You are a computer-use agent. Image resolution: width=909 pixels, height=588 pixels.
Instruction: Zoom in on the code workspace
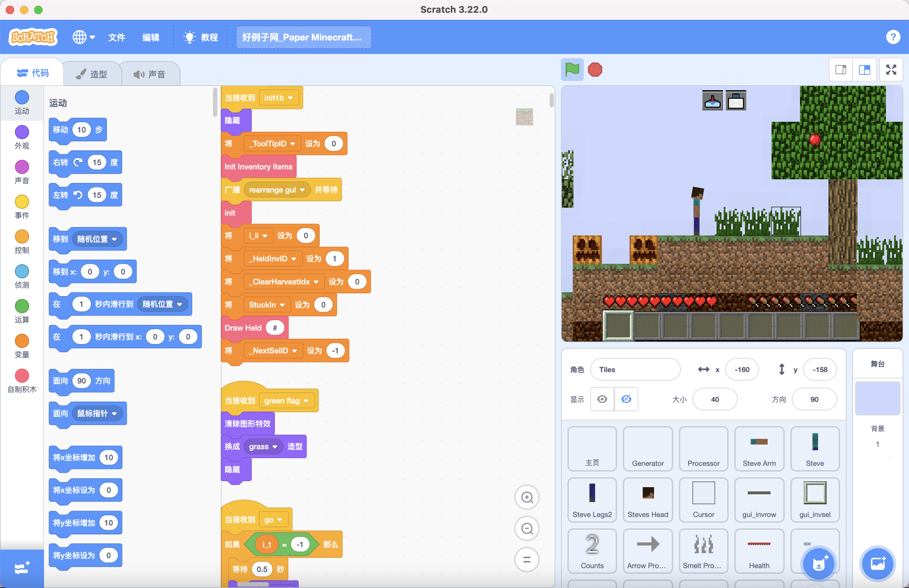[527, 497]
